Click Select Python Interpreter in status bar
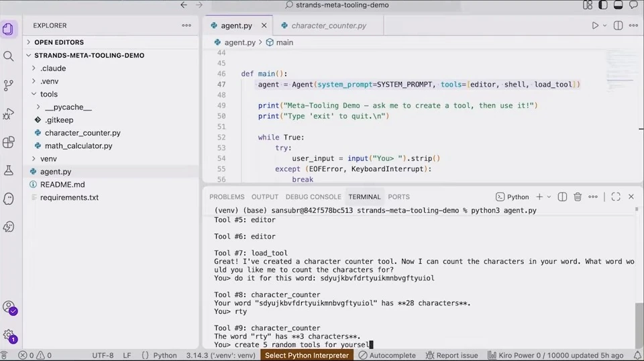This screenshot has width=644, height=361. tap(307, 355)
